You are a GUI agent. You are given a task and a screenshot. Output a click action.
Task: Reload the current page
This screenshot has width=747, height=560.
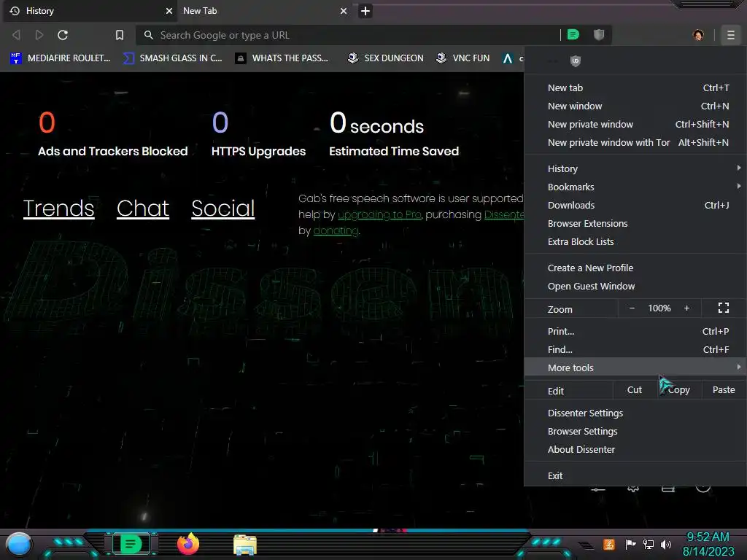coord(63,35)
